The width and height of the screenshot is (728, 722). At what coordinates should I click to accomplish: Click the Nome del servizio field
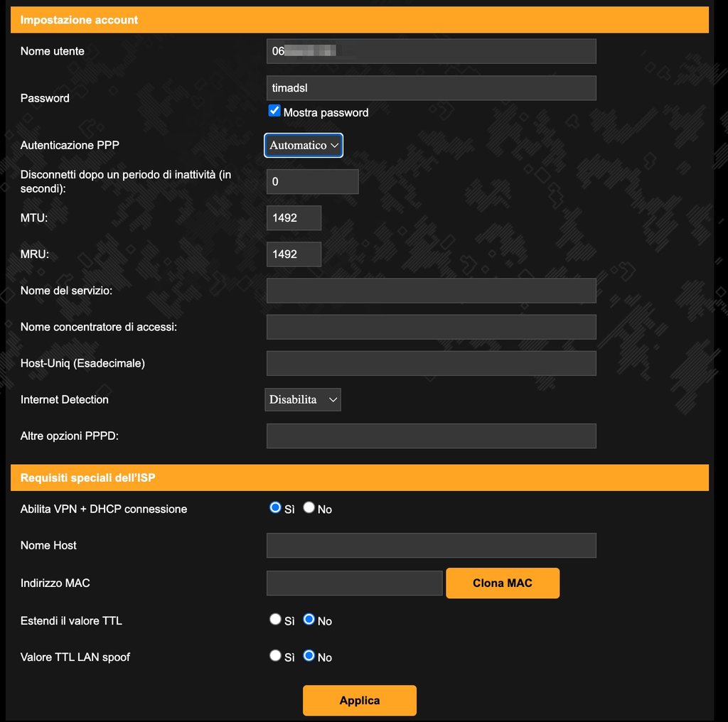[x=431, y=291]
